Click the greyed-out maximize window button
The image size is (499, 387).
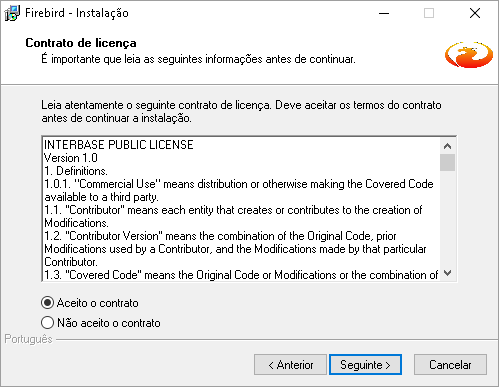tap(429, 13)
